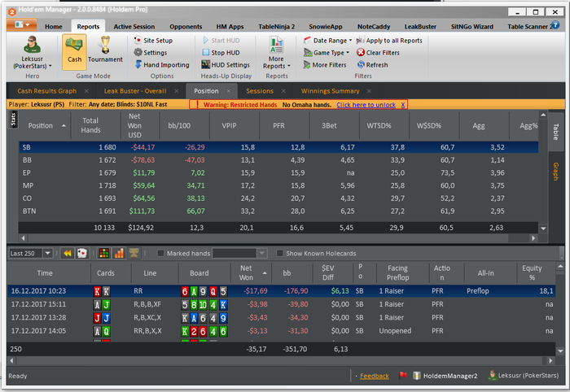Viewport: 570px width, 392px height.
Task: Select the BB position row
Action: pos(278,160)
